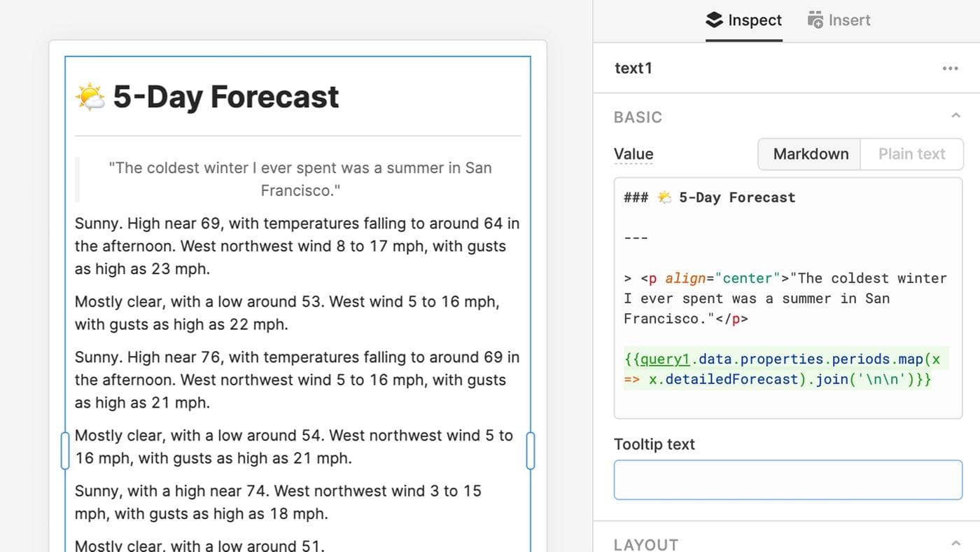This screenshot has height=552, width=980.
Task: Select the 5-Day Forecast heading text
Action: pyautogui.click(x=225, y=97)
